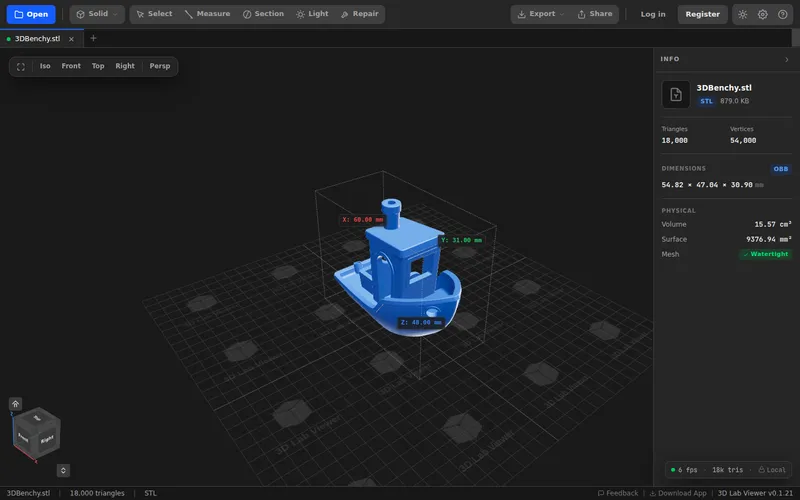
Task: Switch to Top view
Action: click(x=98, y=66)
